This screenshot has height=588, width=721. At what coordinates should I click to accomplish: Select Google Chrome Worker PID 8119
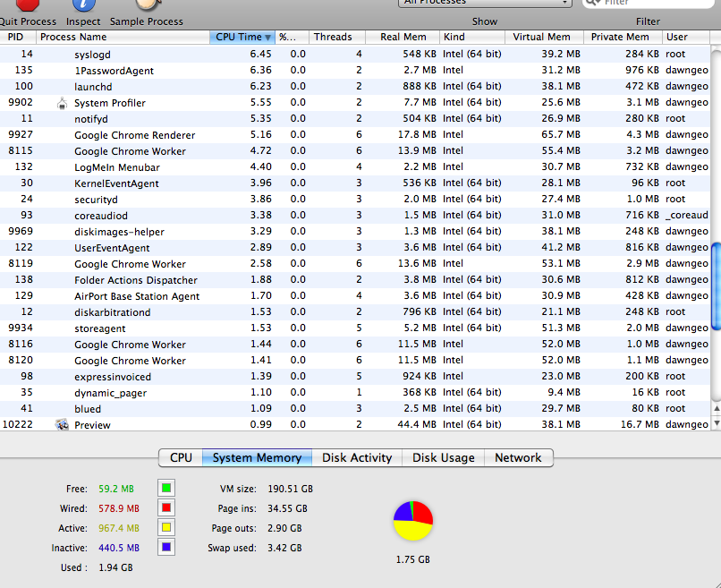click(355, 263)
